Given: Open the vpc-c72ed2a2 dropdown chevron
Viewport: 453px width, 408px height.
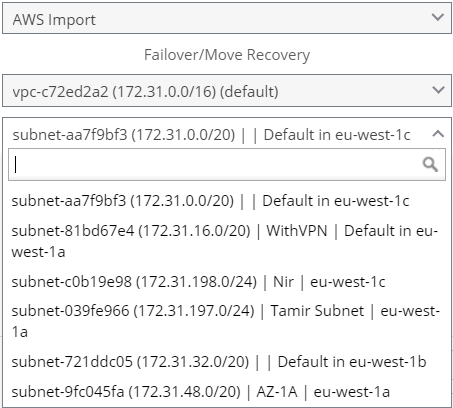Looking at the screenshot, I should (x=437, y=90).
